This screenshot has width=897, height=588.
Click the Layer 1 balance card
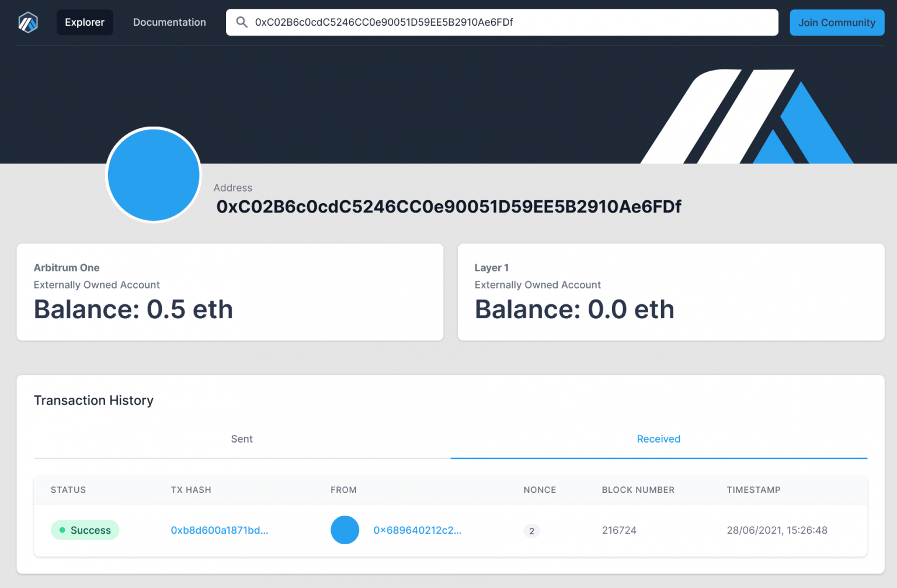(671, 292)
